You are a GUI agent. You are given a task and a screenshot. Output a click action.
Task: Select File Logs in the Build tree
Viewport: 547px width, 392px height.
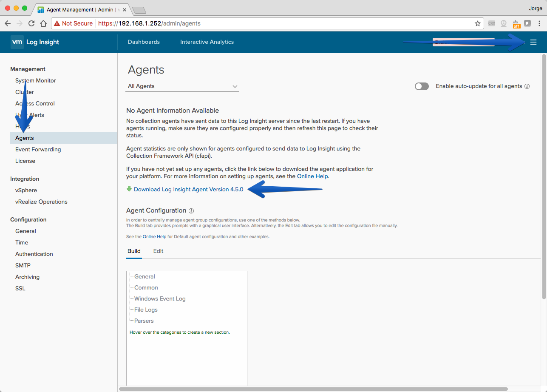(x=146, y=310)
